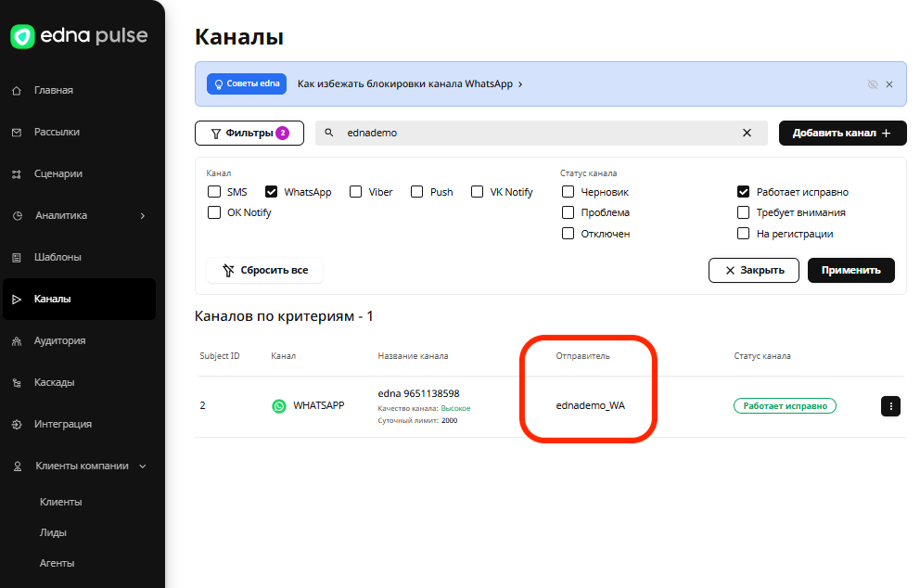Open Агенты submenu item
920x588 pixels.
57,563
